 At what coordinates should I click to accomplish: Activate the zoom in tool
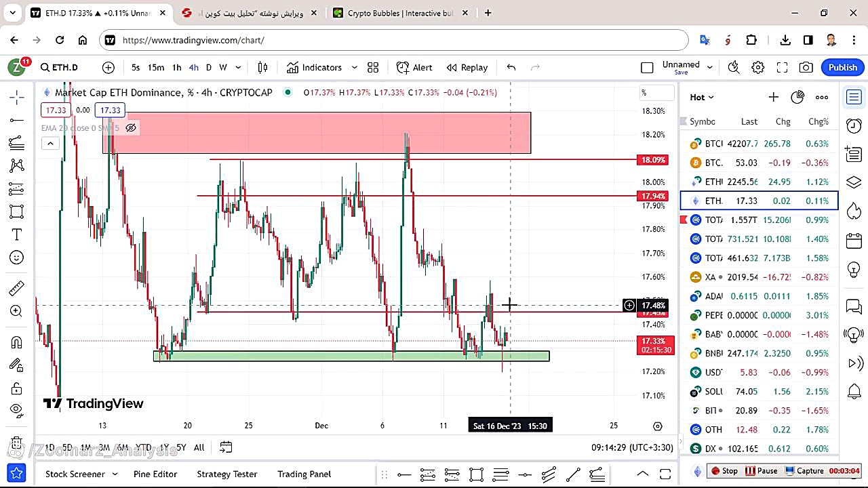point(17,311)
